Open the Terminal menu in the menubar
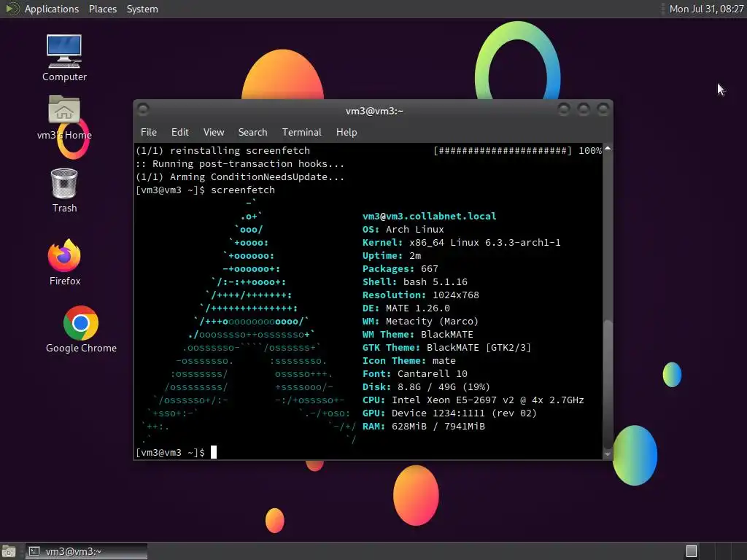This screenshot has height=560, width=747. tap(301, 133)
